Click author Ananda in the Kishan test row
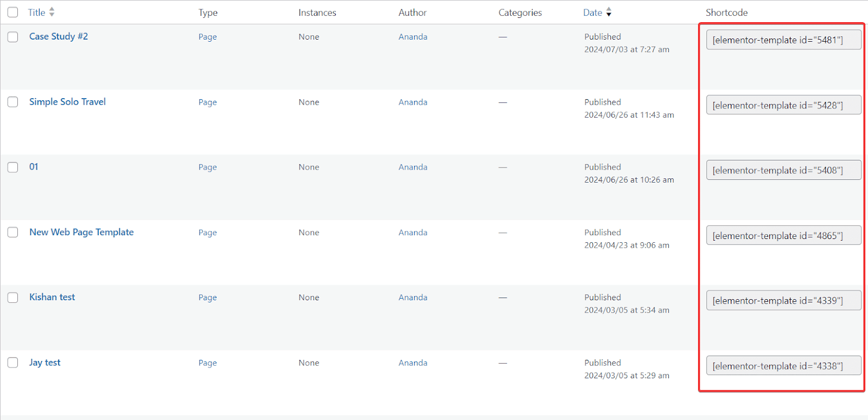The height and width of the screenshot is (420, 868). point(413,298)
